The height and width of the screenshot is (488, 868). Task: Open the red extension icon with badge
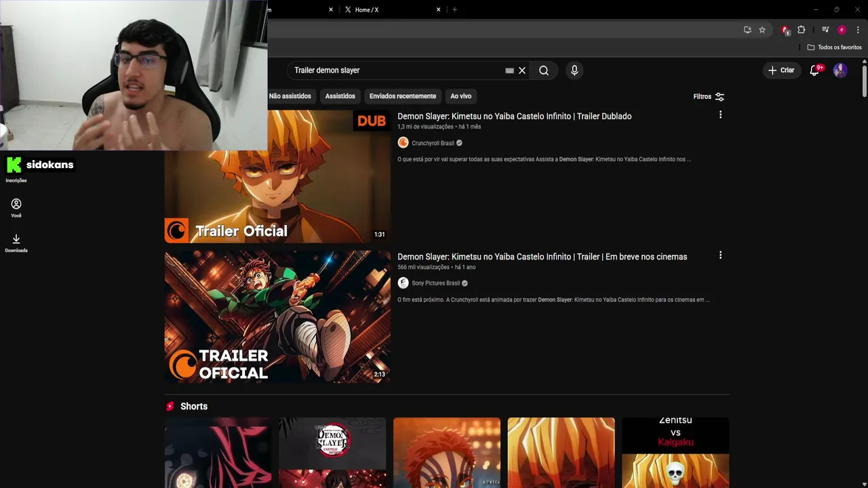pyautogui.click(x=785, y=30)
